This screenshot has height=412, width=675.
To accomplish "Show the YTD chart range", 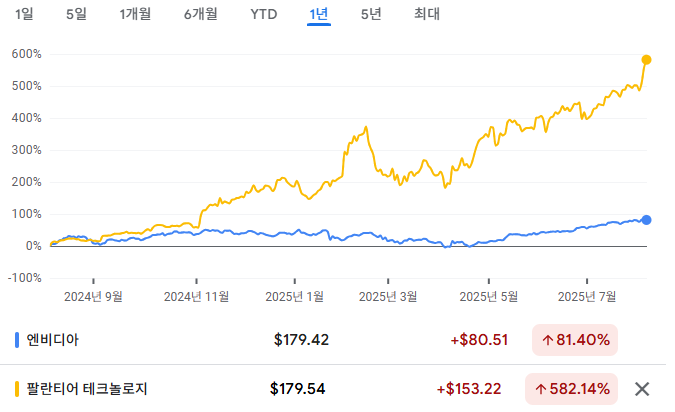I will 263,14.
